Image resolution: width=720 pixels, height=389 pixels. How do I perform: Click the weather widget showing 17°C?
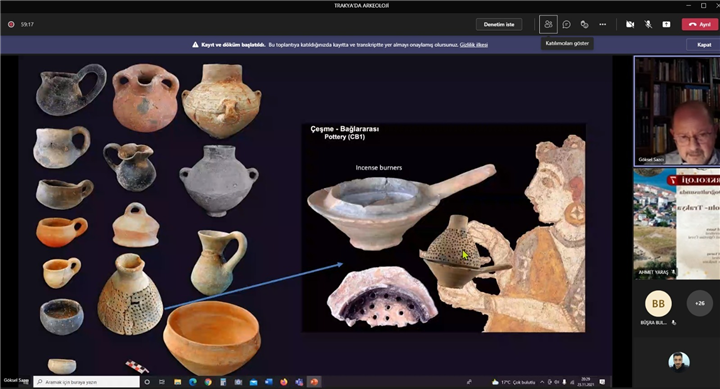(513, 382)
